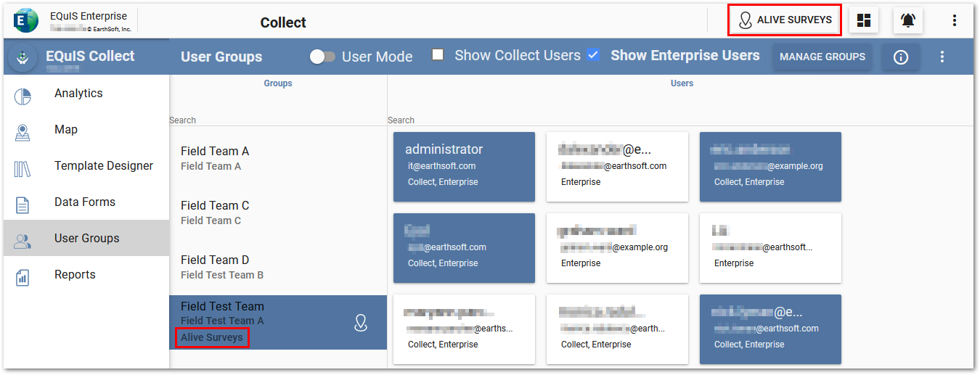The width and height of the screenshot is (980, 375).
Task: Select the Field Test Team group
Action: coord(278,322)
